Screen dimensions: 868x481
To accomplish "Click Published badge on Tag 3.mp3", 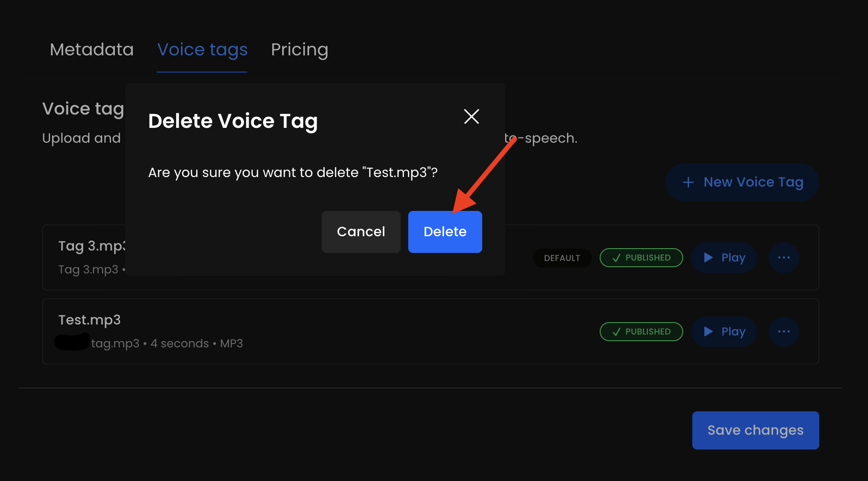I will coord(641,258).
